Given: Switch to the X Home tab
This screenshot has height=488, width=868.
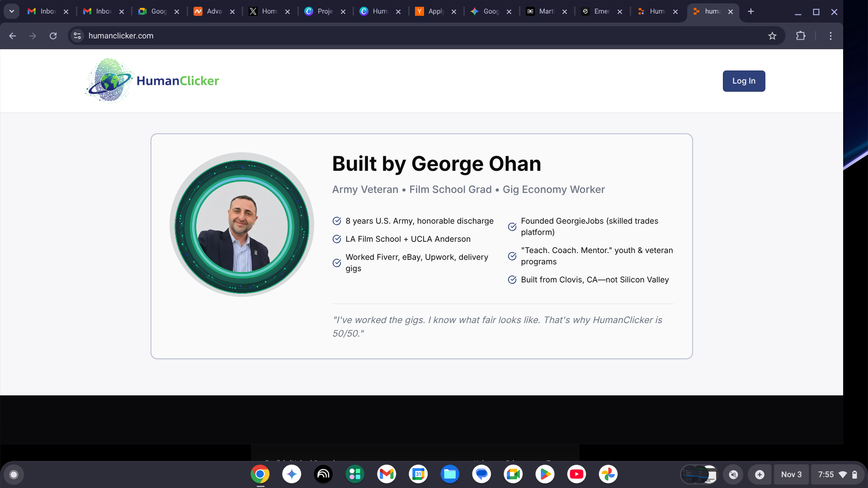Looking at the screenshot, I should (267, 11).
